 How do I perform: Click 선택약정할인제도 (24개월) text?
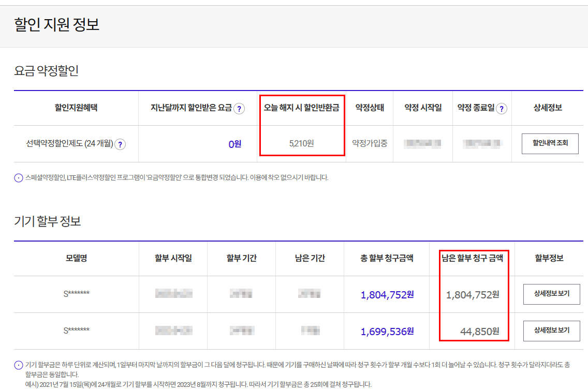(x=70, y=143)
